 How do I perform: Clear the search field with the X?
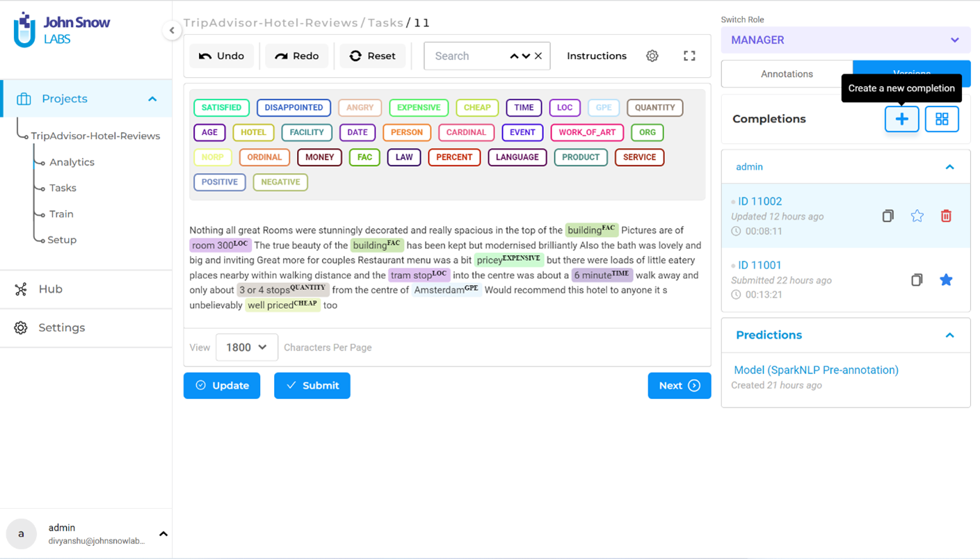pos(538,56)
